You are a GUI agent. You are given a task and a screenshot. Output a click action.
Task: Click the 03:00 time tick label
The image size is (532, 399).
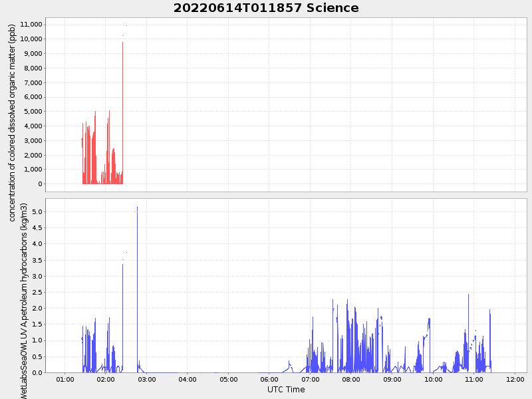[146, 379]
